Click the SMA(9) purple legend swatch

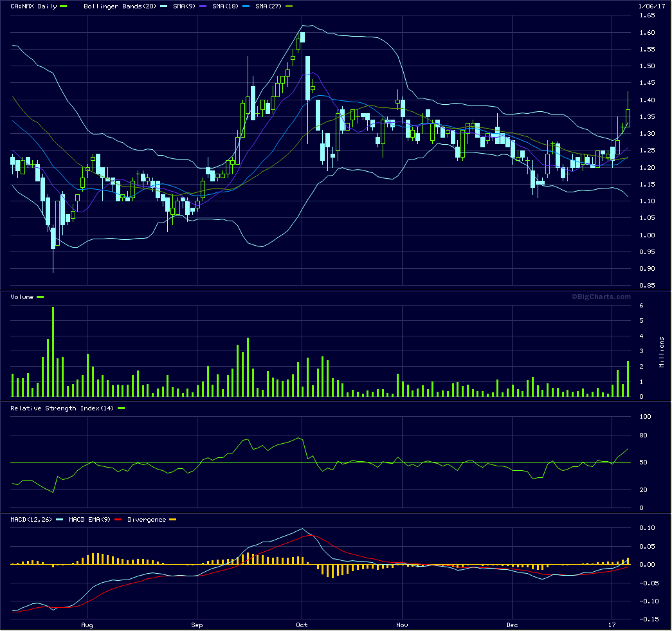(203, 6)
